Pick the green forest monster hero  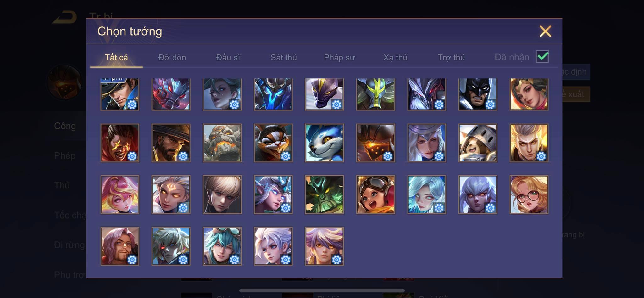(x=324, y=194)
